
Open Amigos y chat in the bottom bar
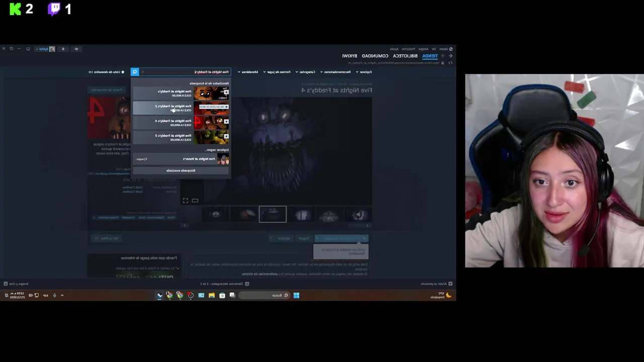pyautogui.click(x=16, y=284)
